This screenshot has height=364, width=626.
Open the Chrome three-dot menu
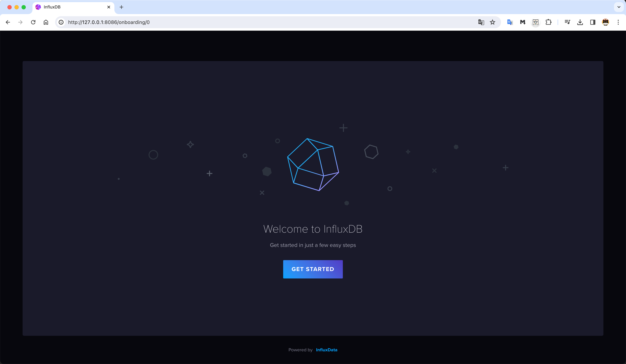[x=618, y=22]
